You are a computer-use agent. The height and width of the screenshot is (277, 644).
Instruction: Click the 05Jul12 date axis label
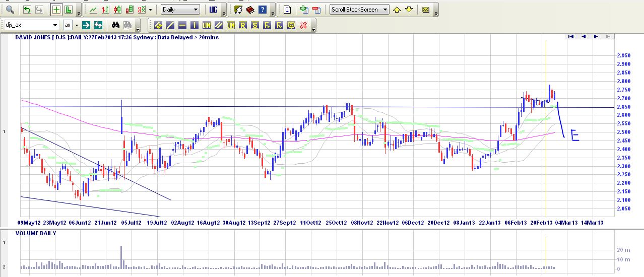(x=132, y=222)
